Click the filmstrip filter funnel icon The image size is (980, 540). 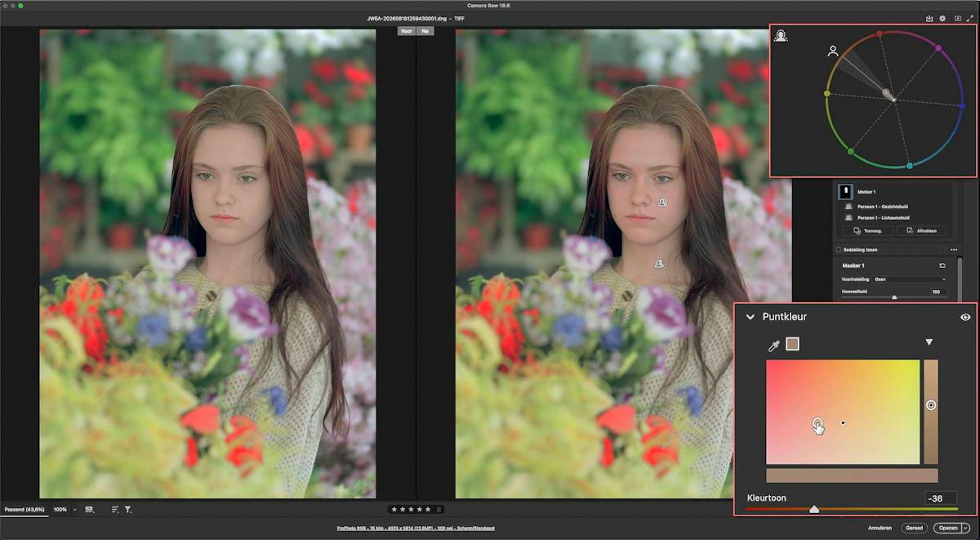(x=128, y=509)
